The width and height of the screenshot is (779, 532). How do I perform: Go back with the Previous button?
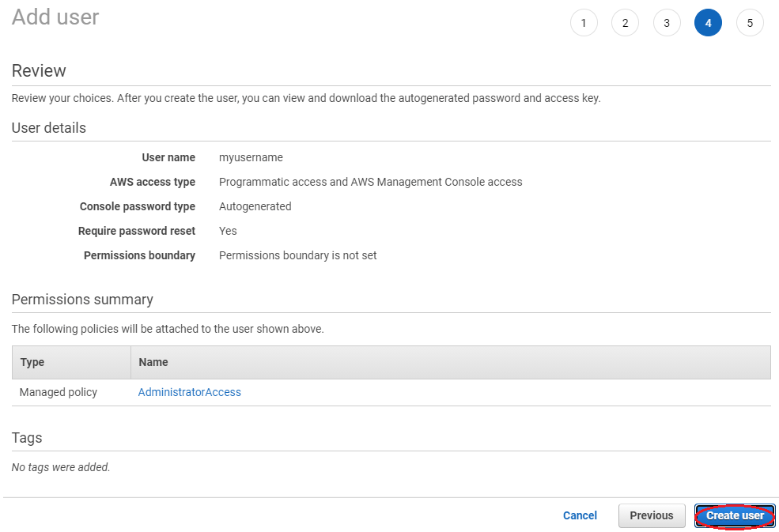click(x=651, y=515)
